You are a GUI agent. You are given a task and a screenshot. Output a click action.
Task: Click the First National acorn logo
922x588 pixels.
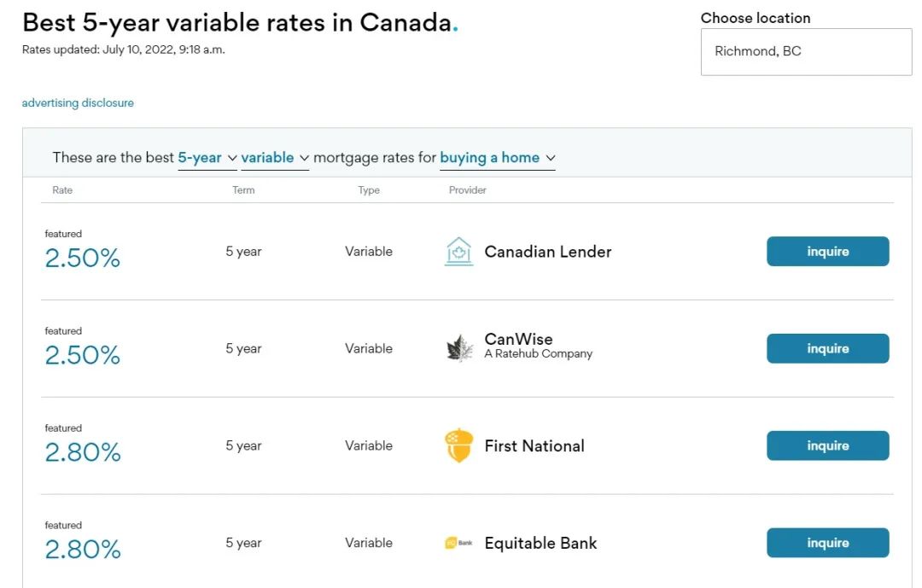coord(459,445)
